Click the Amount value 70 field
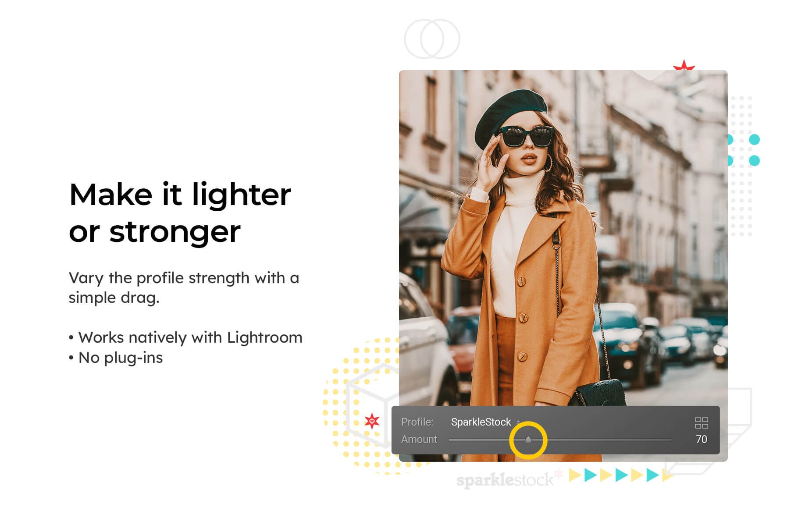This screenshot has height=532, width=798. click(701, 439)
